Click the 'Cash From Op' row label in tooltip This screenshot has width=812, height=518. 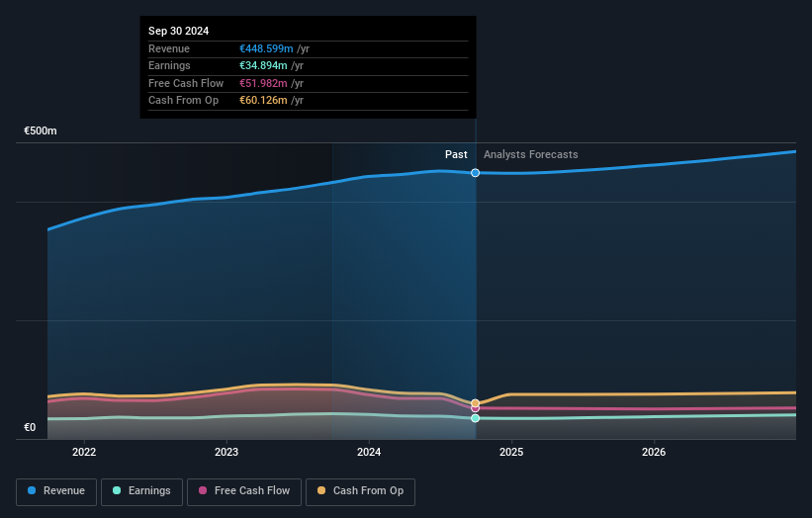pos(183,101)
